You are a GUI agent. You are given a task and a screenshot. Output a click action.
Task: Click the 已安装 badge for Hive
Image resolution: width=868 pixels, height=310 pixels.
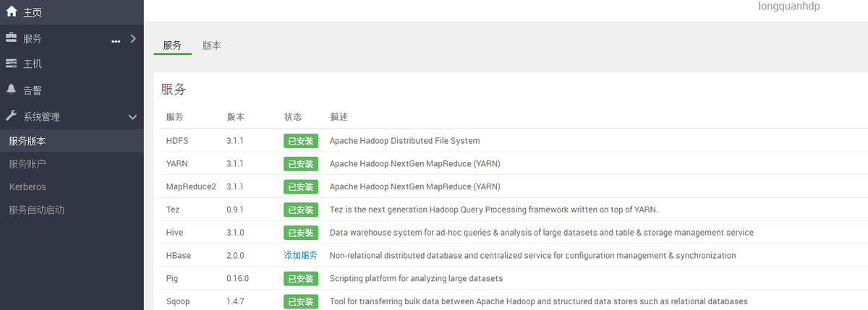coord(300,233)
